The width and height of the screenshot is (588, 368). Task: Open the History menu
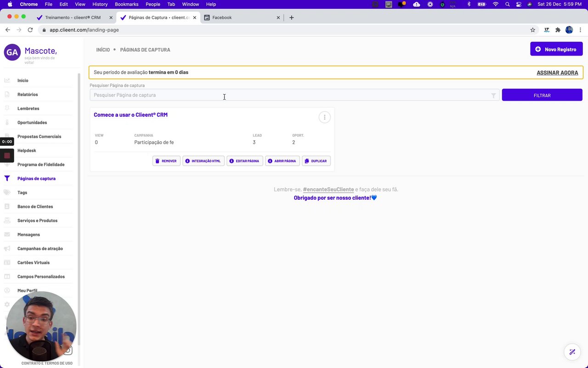tap(100, 4)
